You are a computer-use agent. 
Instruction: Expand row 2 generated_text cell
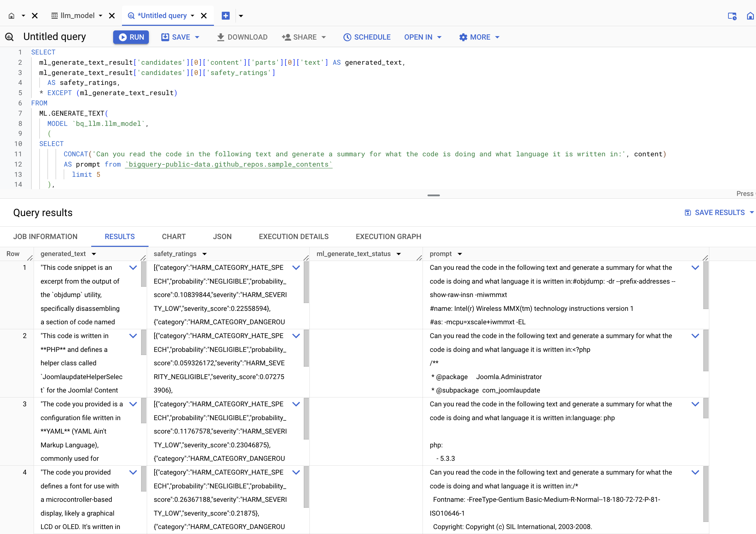(x=133, y=336)
